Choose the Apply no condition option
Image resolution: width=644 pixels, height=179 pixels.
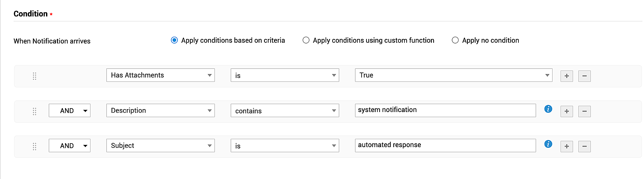(455, 40)
